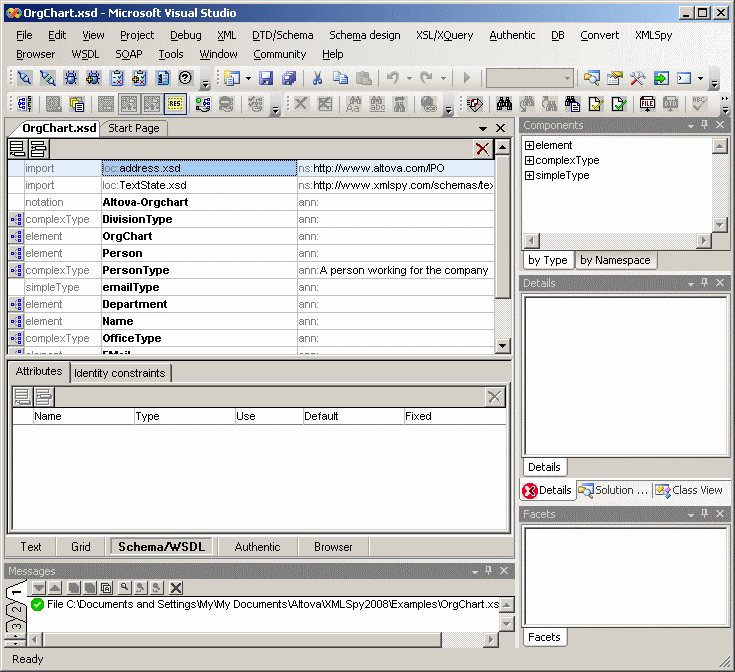Select the address.xsd location cell
This screenshot has height=672, width=735.
pos(198,168)
